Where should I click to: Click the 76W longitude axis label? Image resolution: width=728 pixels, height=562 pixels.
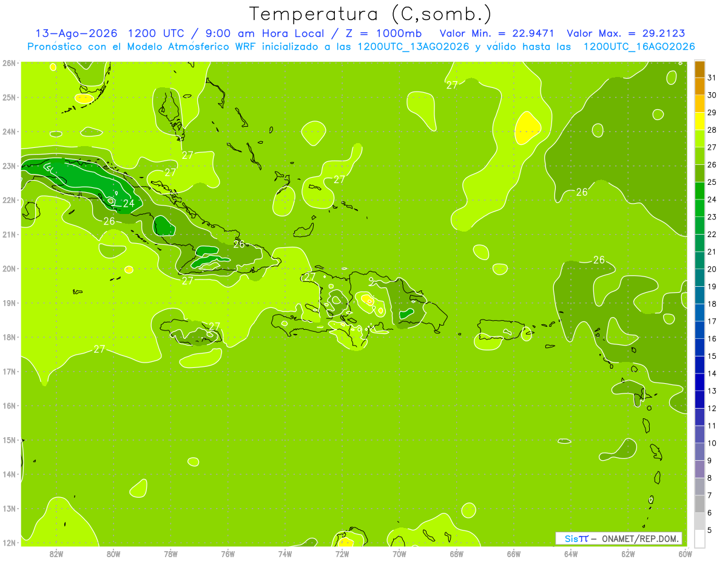pos(228,554)
